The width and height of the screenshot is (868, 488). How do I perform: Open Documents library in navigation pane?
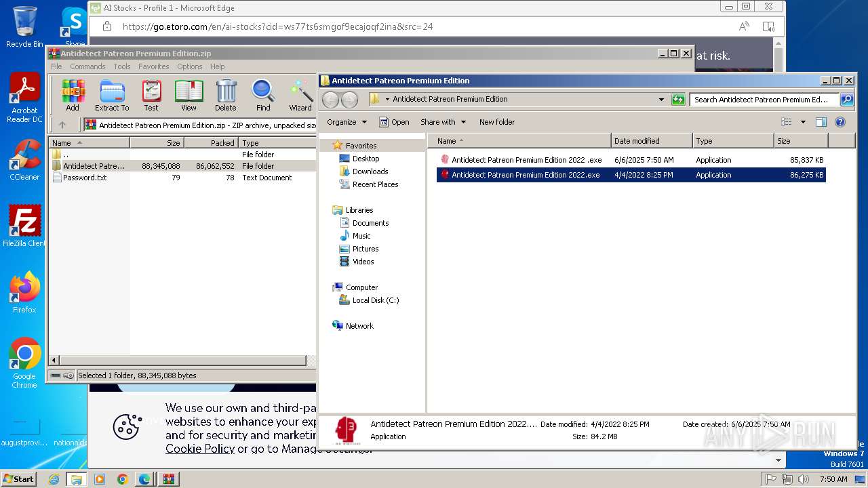click(370, 223)
